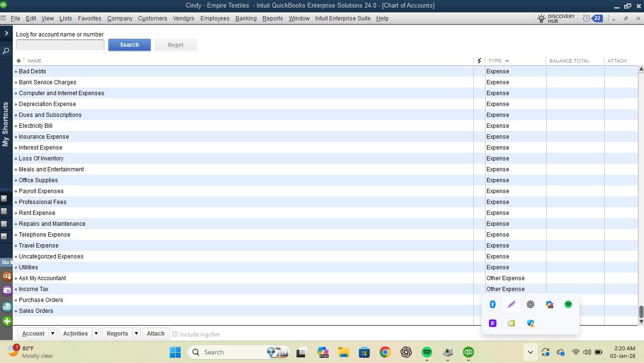Viewport: 644px width, 363px height.
Task: Open the Reports button dropdown arrow at bottom
Action: [136, 334]
